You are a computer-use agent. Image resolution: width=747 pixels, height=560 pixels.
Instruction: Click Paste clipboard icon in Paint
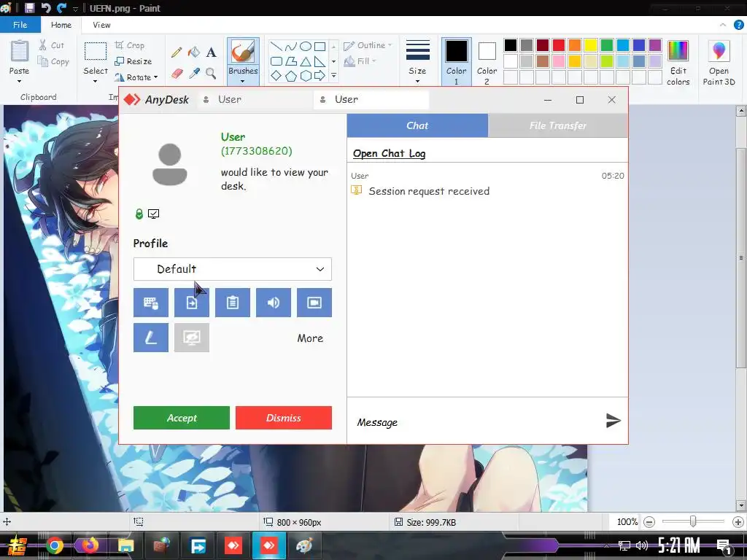[20, 51]
